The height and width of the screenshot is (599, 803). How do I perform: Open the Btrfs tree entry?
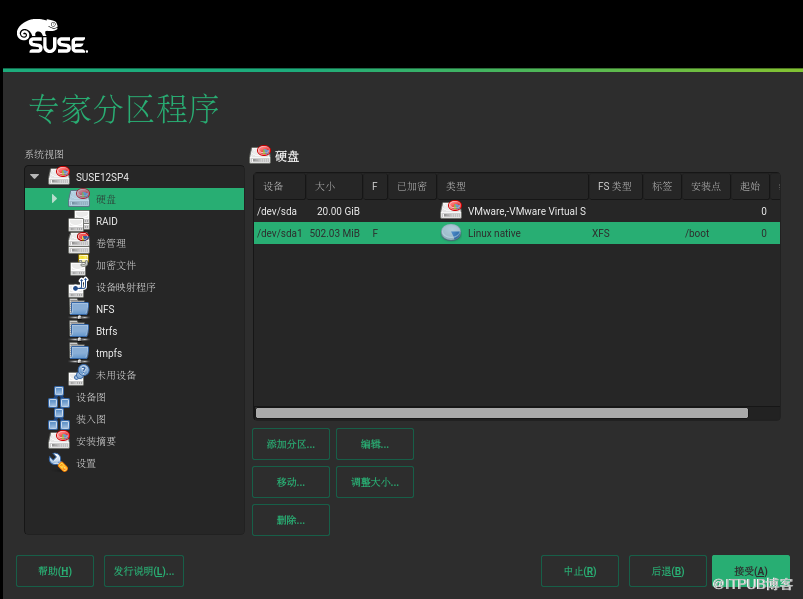(x=107, y=331)
